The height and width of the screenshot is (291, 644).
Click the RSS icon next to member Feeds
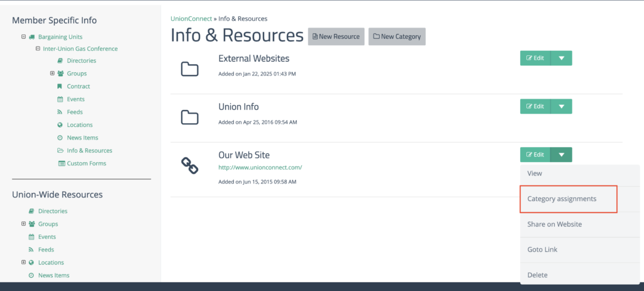pyautogui.click(x=60, y=112)
